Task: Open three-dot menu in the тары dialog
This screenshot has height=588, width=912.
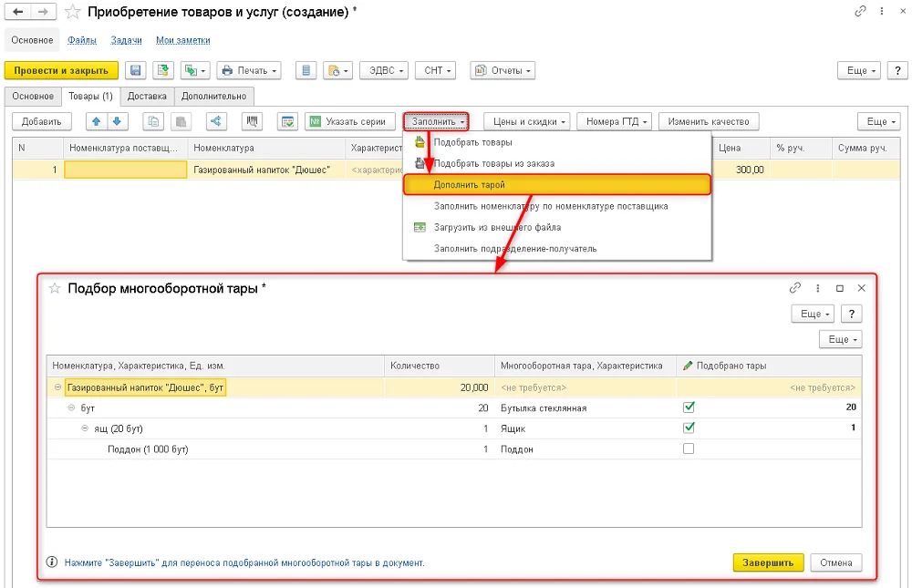Action: point(818,288)
